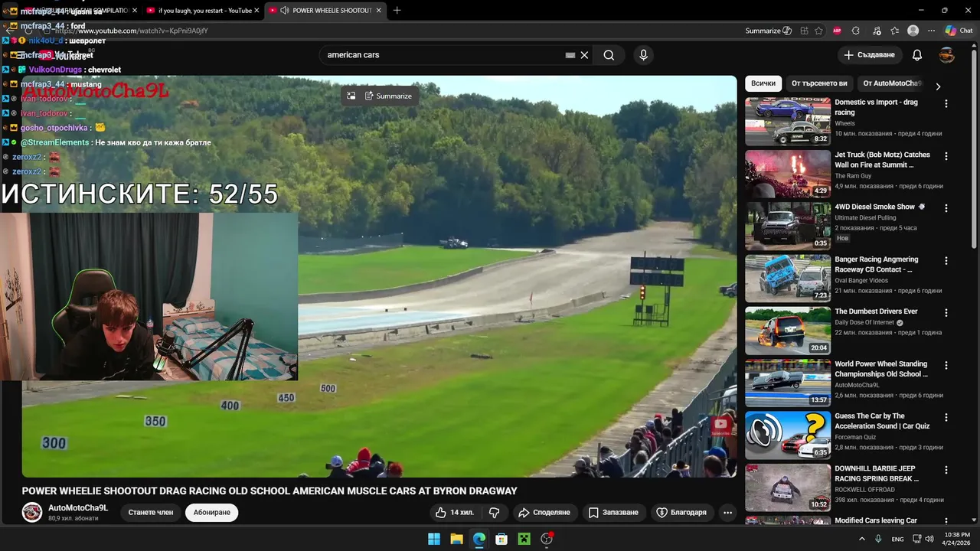
Task: Click the YouTube Създаване create button
Action: [869, 55]
